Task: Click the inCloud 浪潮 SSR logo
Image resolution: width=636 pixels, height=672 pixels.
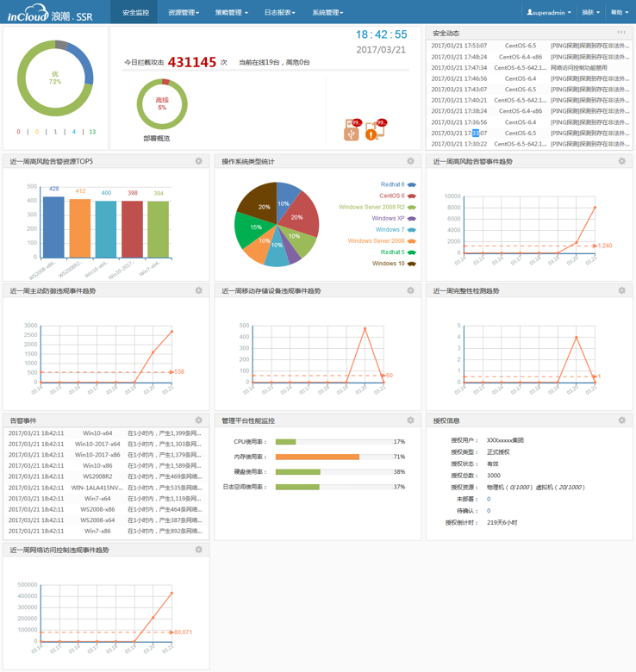Action: 54,13
